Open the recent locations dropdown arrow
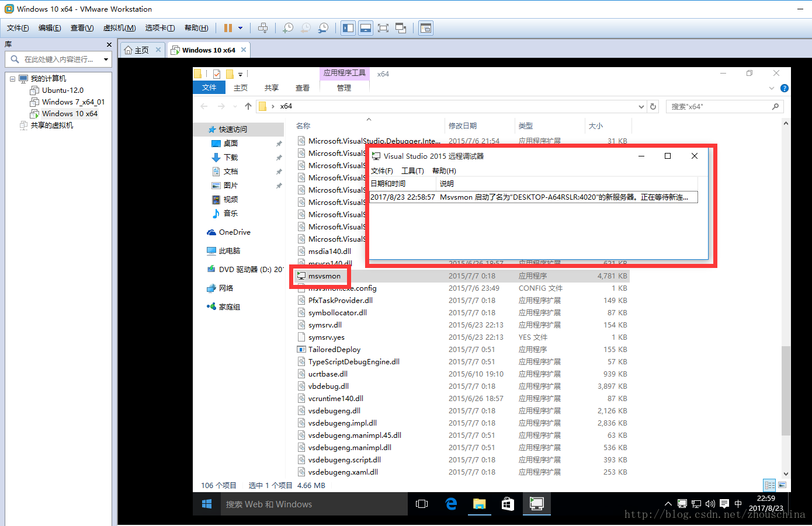 235,106
